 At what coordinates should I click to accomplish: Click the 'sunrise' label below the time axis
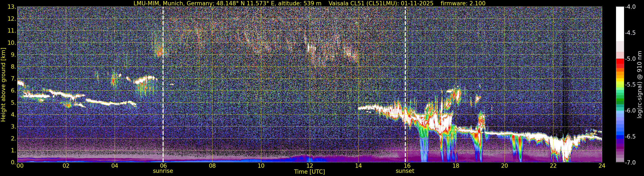click(x=163, y=171)
